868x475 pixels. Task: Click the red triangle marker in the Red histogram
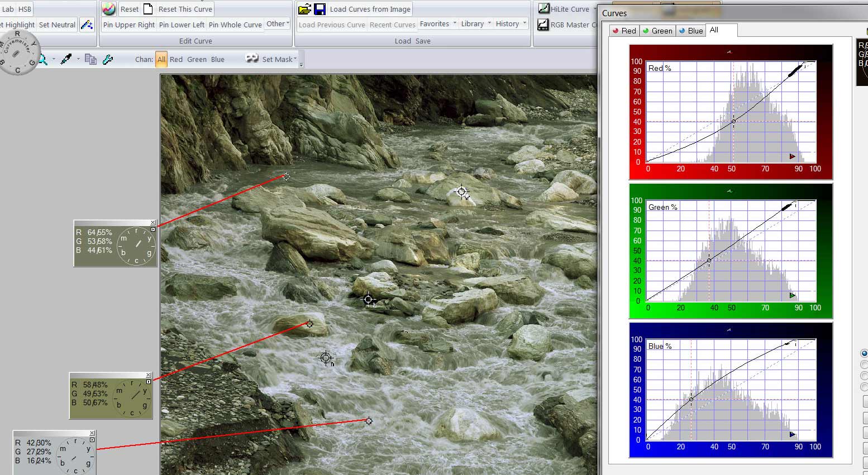[793, 156]
